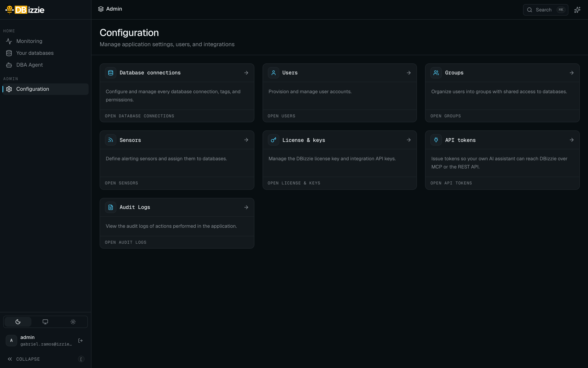Click the Configuration page heading
Viewport: 588px width, 368px height.
129,33
